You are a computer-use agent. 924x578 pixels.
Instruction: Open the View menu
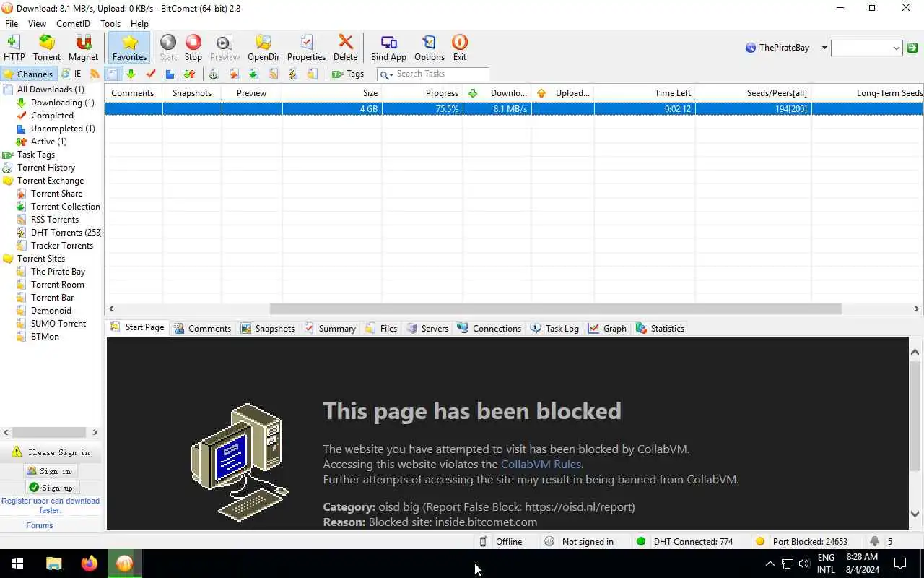click(37, 24)
